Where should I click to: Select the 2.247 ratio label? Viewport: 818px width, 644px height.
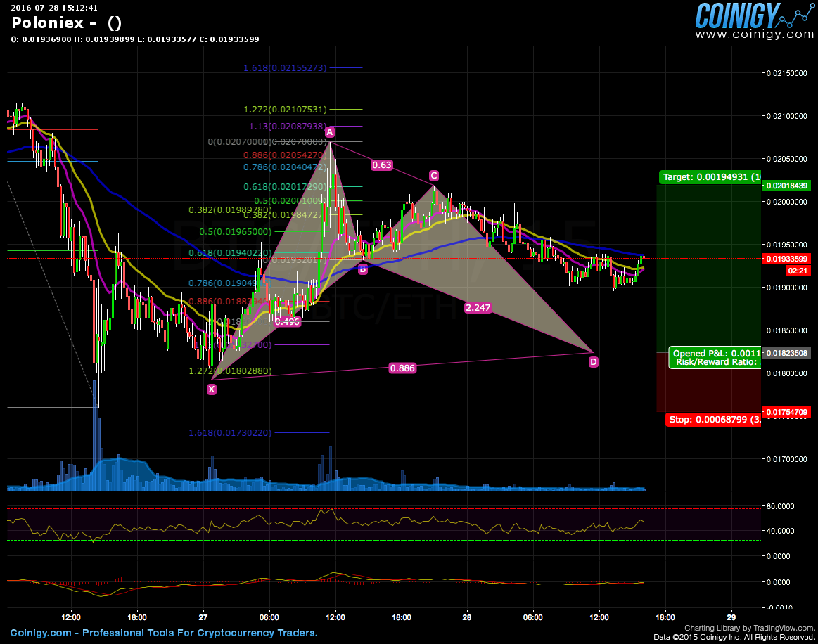(478, 307)
